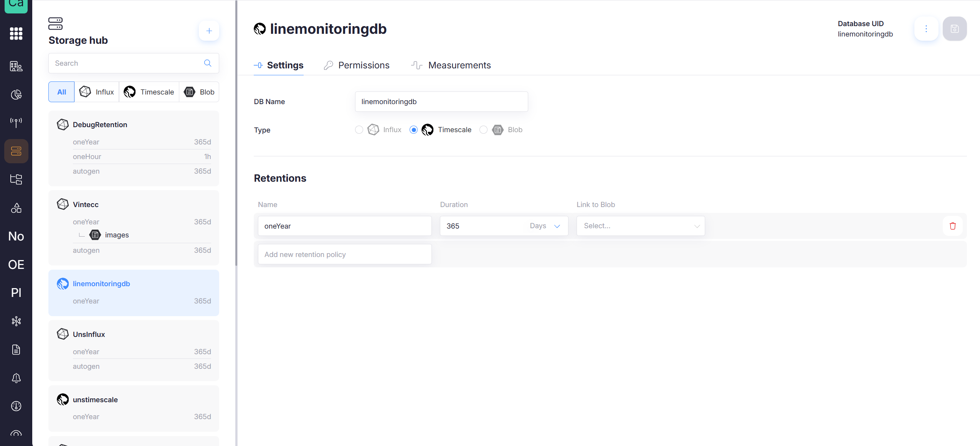
Task: Click the storage list vertical scrollbar
Action: pos(236,133)
